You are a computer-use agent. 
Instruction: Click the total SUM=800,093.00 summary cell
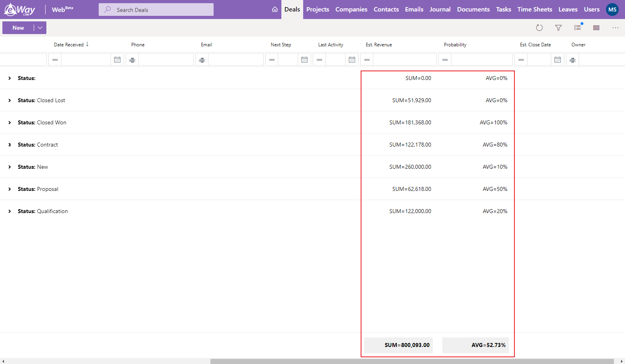(398, 345)
